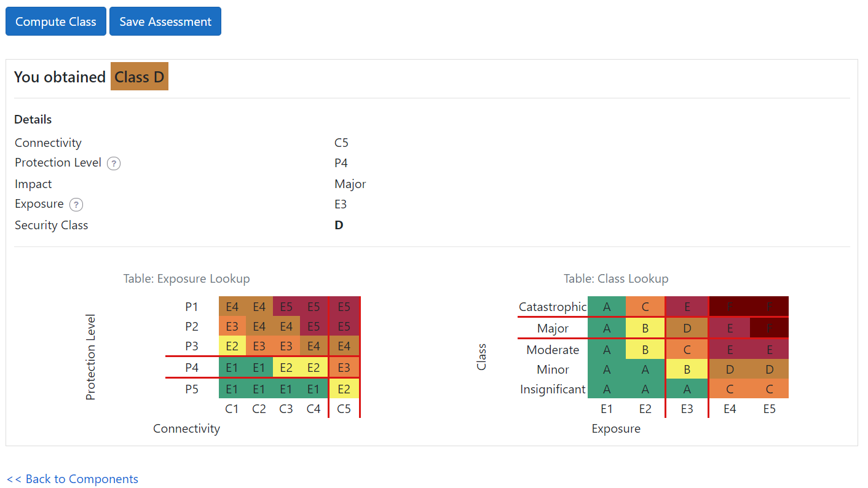Click the yellow E2 cell in row P3
Image resolution: width=868 pixels, height=488 pixels.
coord(232,346)
